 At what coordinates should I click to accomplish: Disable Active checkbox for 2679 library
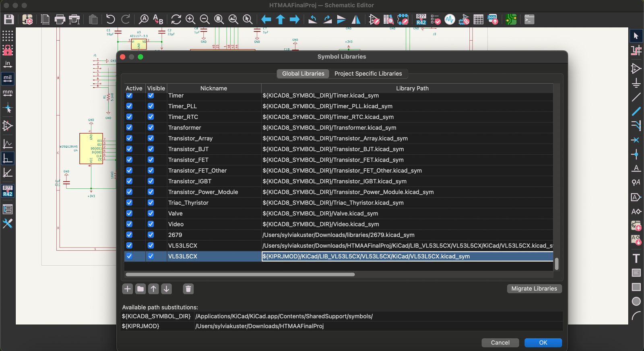129,235
